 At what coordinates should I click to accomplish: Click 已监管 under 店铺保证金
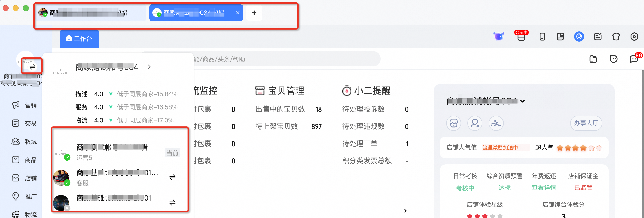[583, 188]
